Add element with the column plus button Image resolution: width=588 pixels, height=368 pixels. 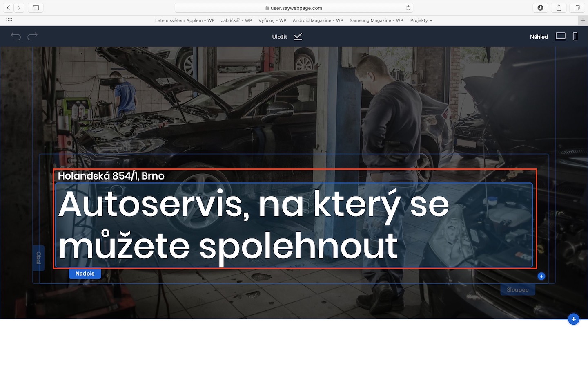click(x=541, y=276)
